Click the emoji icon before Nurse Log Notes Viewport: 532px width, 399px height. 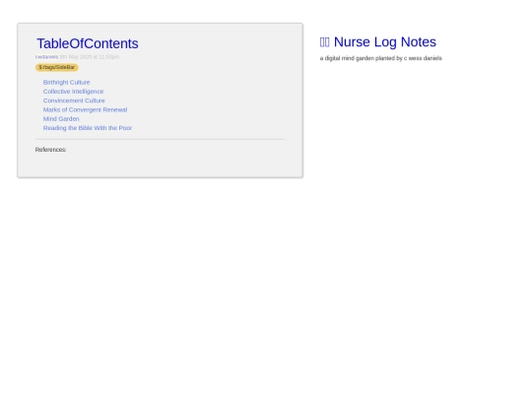tap(325, 42)
